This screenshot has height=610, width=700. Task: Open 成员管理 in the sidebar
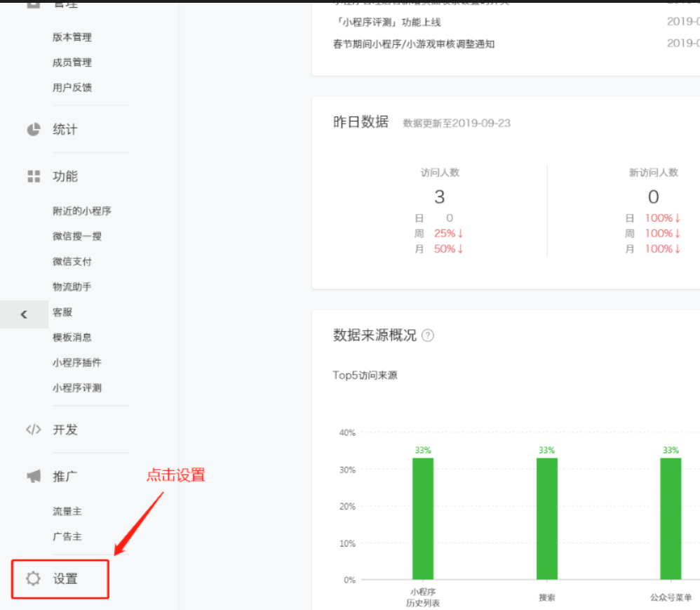pos(72,62)
